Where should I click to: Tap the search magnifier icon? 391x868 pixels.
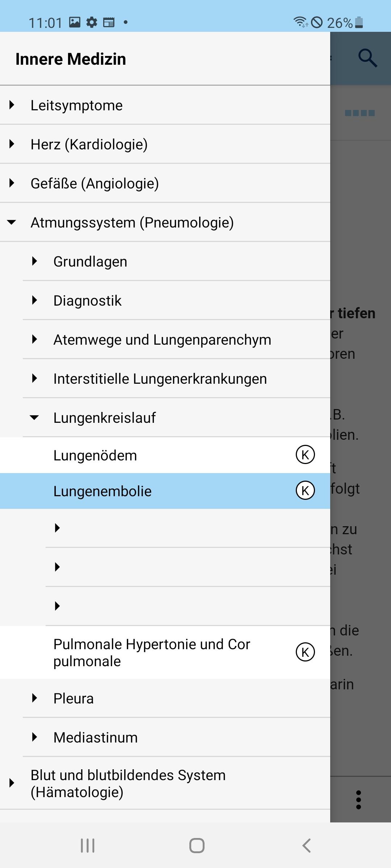(368, 58)
